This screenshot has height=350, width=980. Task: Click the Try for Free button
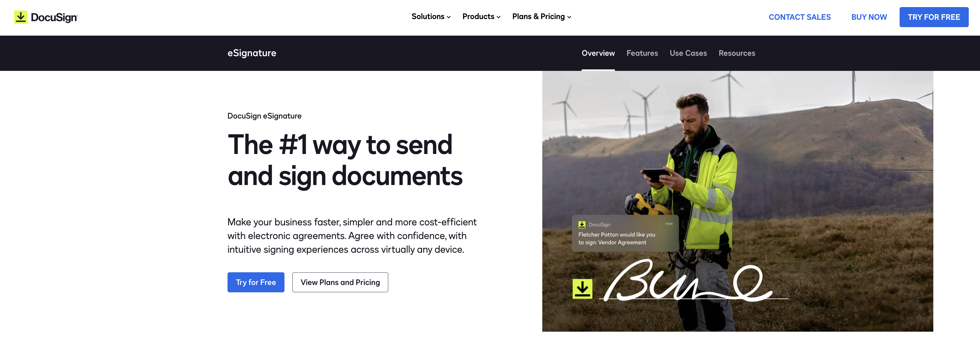[x=256, y=282]
